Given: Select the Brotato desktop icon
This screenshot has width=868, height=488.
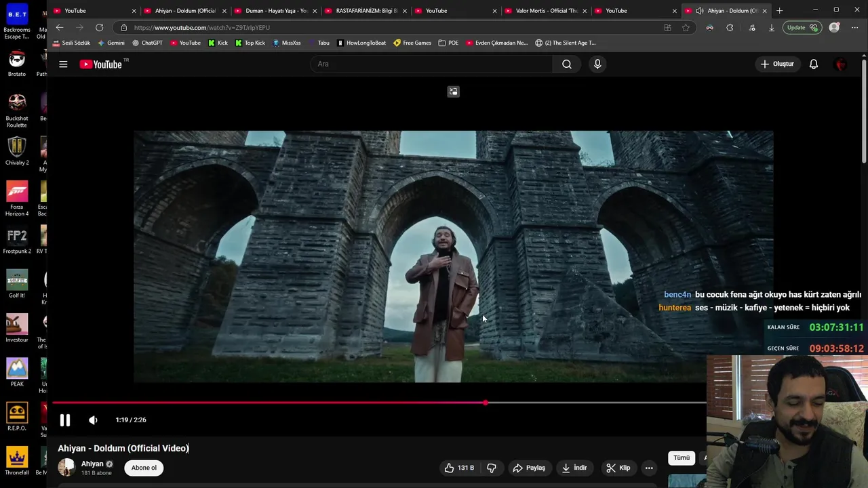Looking at the screenshot, I should point(17,64).
